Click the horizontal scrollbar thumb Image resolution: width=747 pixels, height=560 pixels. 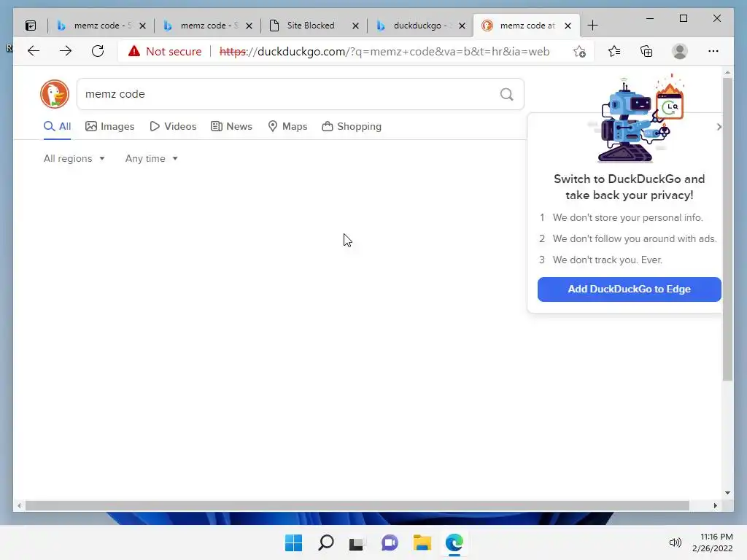[357, 506]
